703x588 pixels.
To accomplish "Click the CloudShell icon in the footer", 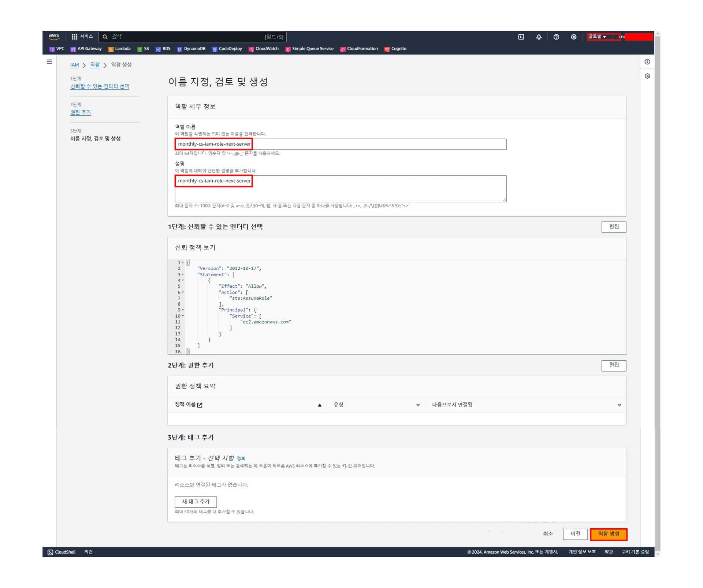I will coord(50,552).
